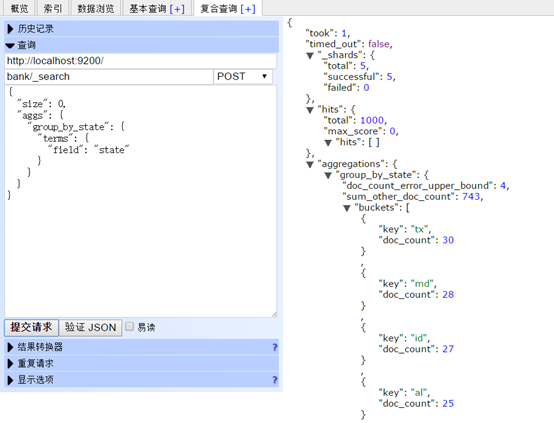Collapse the 查询 section
This screenshot has width=554, height=423.
click(141, 45)
